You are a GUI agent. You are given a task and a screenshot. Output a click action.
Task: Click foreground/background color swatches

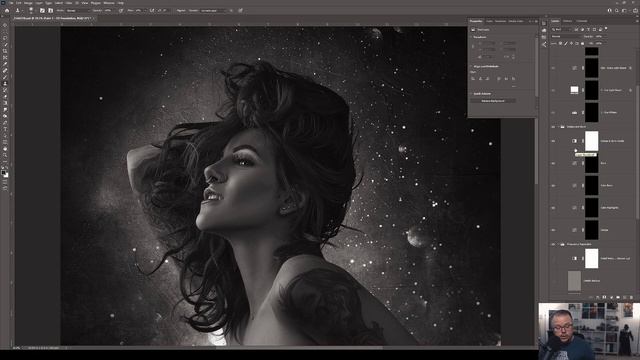tap(4, 173)
